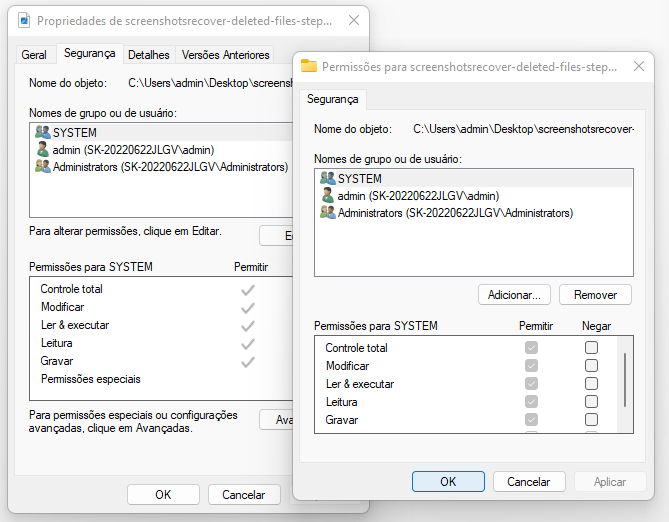
Task: Click SYSTEM group icon in Propriedades list
Action: (x=42, y=132)
